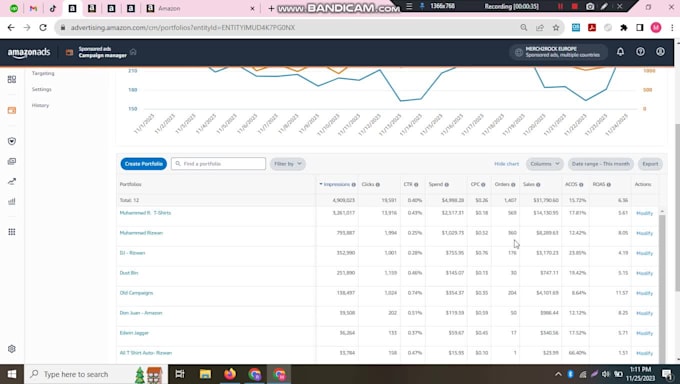Click the Bandicam screenshot camera icon
The width and height of the screenshot is (680, 384).
[x=590, y=6]
